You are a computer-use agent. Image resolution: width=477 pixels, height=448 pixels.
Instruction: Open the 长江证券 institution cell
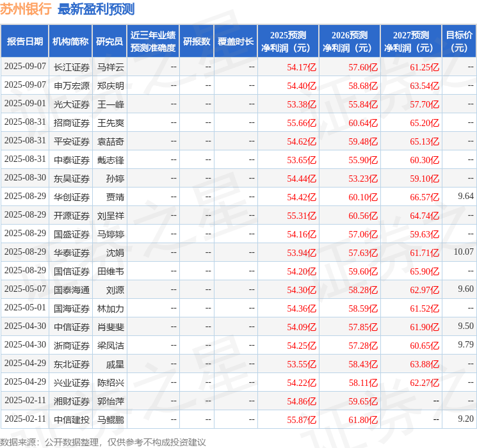click(72, 67)
